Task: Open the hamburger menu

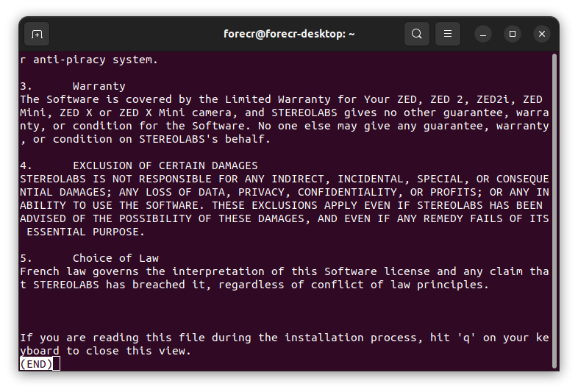Action: [x=448, y=34]
